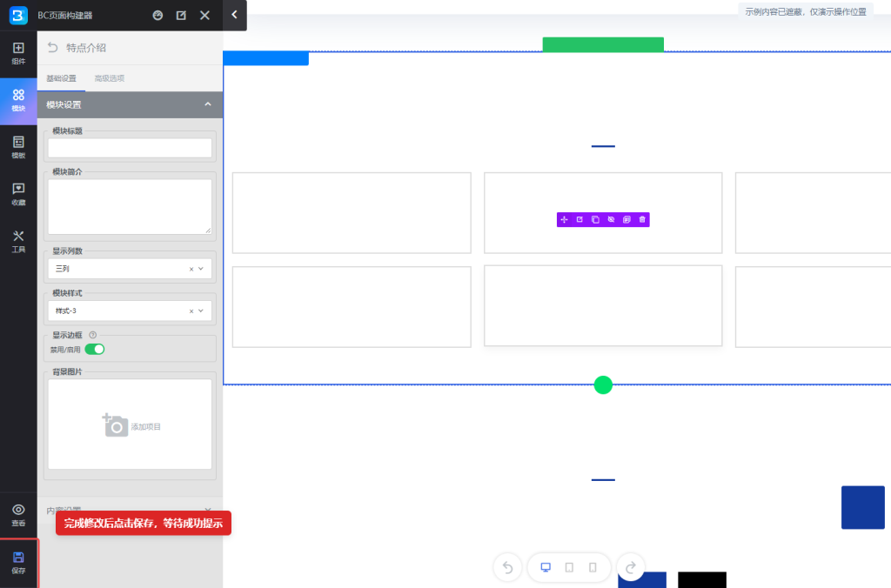The height and width of the screenshot is (588, 891).
Task: Save changes with the 保存 button
Action: [x=18, y=563]
